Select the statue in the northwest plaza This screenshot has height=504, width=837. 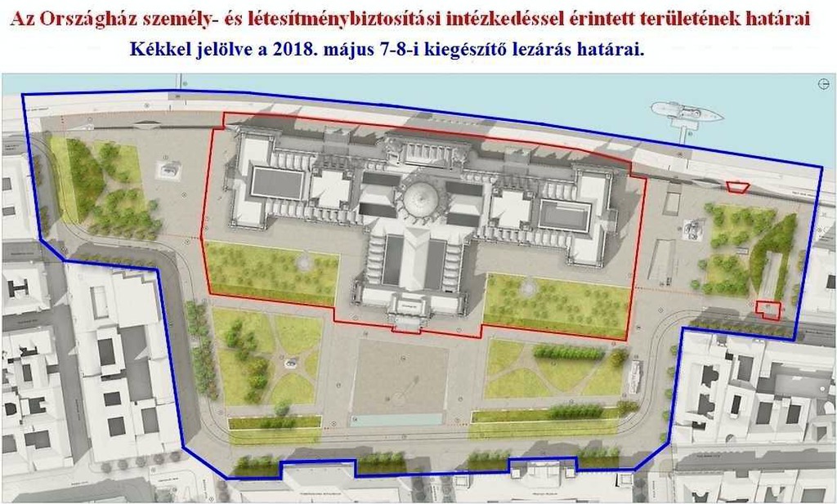169,170
